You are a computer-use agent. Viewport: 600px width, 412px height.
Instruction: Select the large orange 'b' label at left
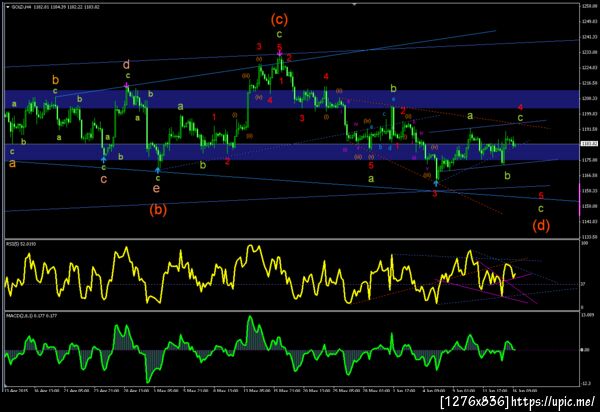click(x=55, y=80)
